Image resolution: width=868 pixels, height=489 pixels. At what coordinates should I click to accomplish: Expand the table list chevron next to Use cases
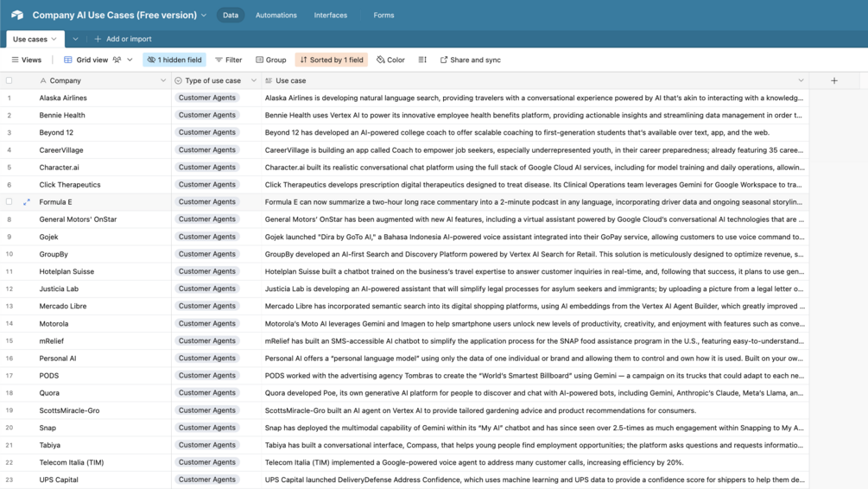(x=75, y=39)
